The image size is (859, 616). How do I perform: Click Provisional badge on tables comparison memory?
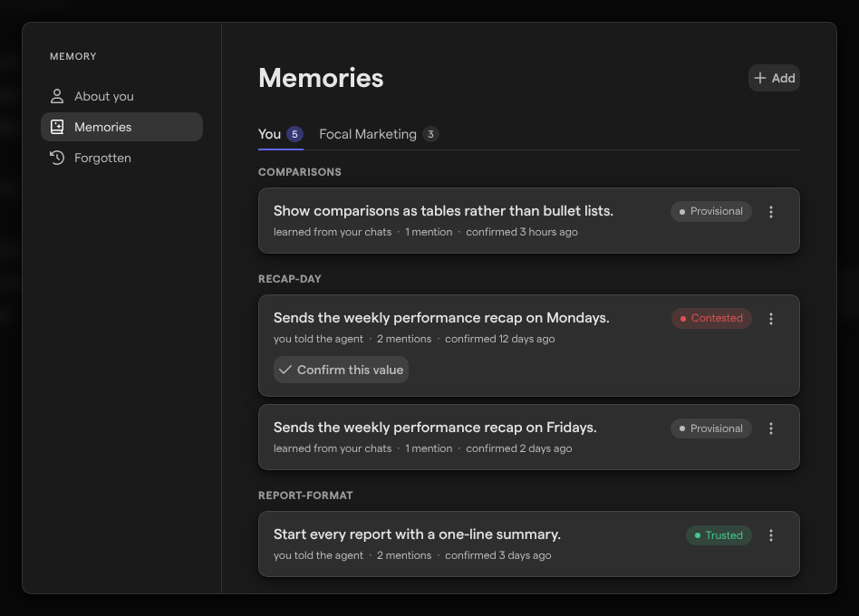click(711, 211)
